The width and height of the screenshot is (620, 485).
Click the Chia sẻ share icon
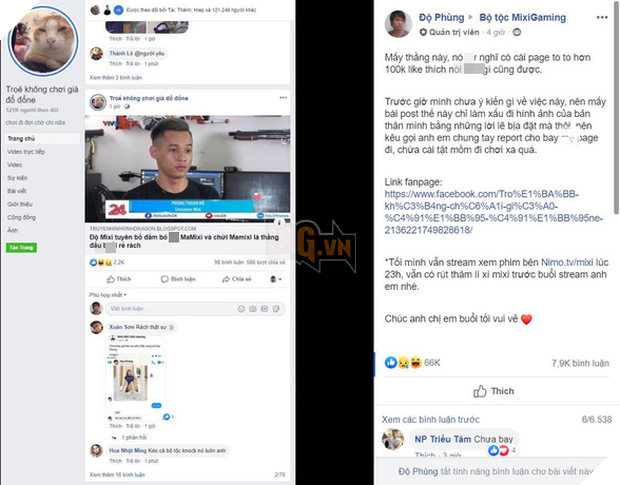coord(226,279)
